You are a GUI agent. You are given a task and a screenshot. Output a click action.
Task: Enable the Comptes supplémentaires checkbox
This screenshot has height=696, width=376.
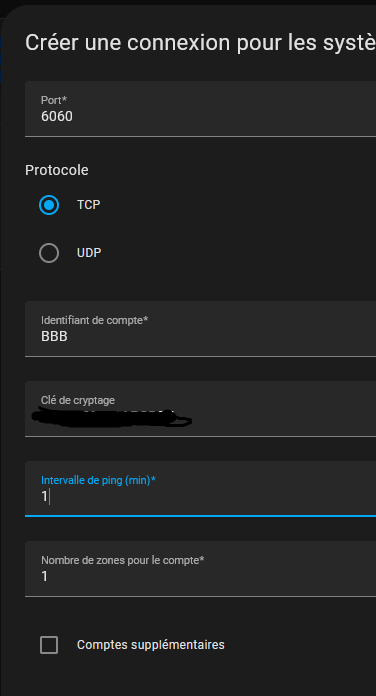point(49,645)
